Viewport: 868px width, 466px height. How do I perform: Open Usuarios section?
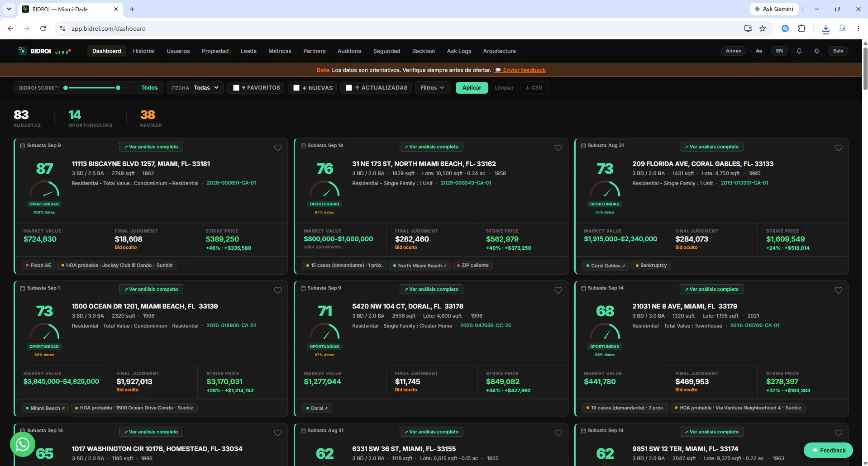[x=178, y=51]
